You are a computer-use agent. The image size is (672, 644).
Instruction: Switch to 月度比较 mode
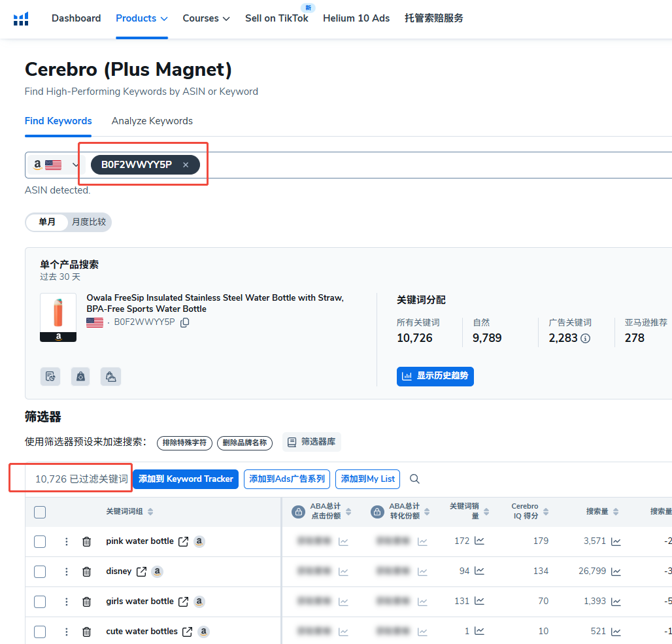89,222
